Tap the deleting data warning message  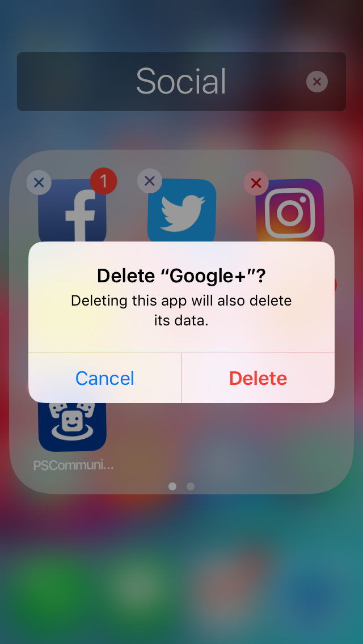181,311
